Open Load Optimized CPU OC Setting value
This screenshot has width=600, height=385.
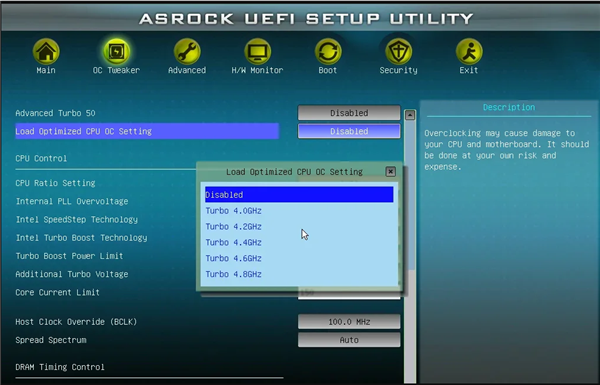349,131
